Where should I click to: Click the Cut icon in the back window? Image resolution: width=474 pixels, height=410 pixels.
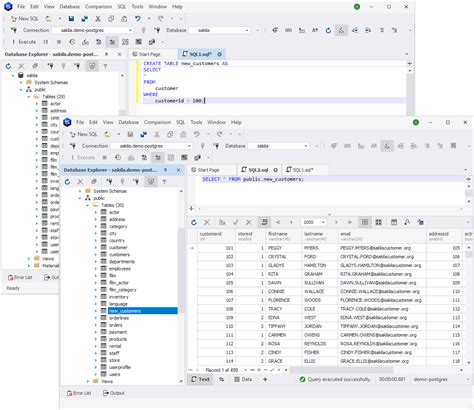(x=98, y=19)
